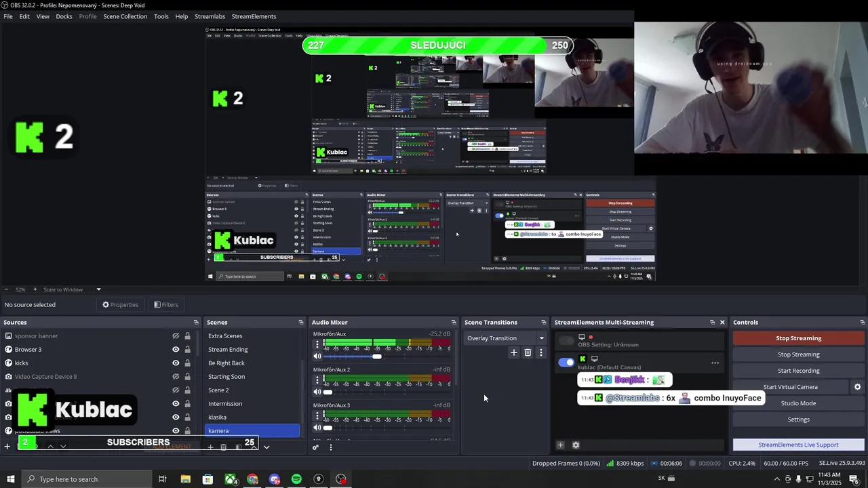Open Mikrofón/Aux 2 three-dot options menu
This screenshot has width=868, height=488.
click(317, 380)
